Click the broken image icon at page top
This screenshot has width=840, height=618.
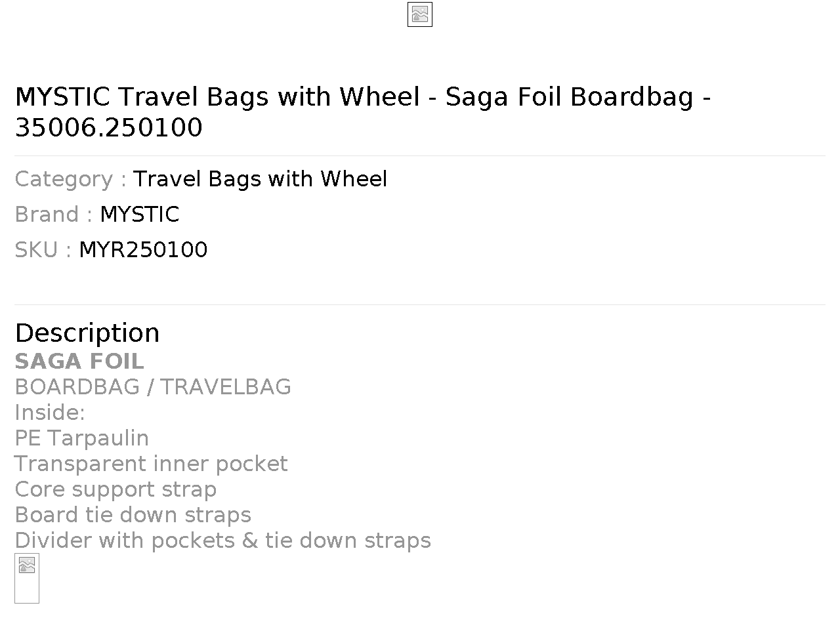click(420, 14)
